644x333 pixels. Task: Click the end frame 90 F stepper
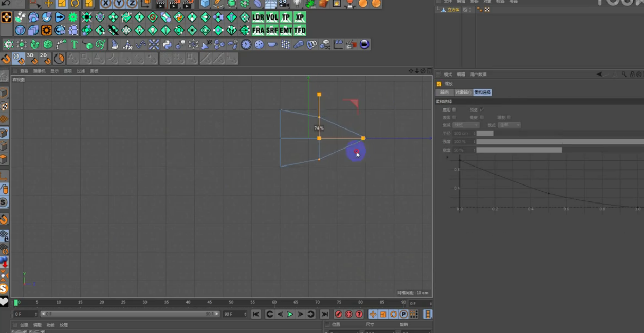[245, 314]
